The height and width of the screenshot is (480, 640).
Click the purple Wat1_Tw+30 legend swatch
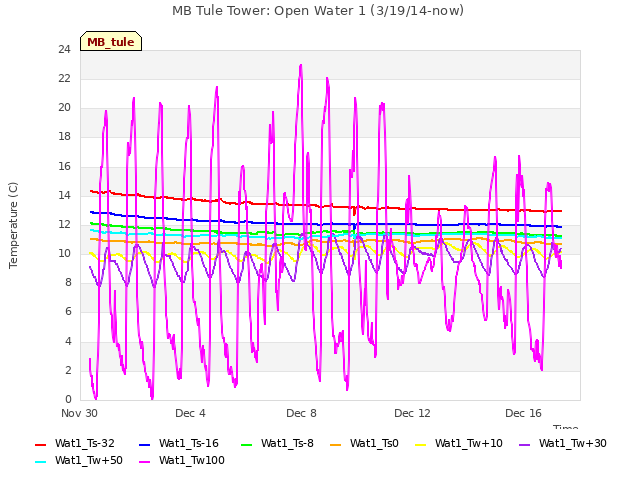click(524, 444)
